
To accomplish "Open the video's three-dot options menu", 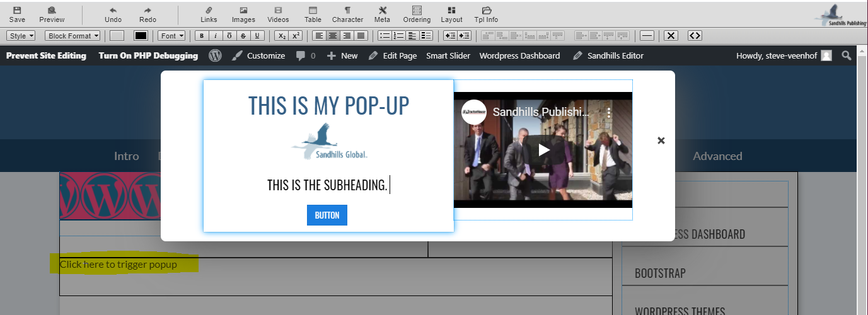I will tap(609, 113).
